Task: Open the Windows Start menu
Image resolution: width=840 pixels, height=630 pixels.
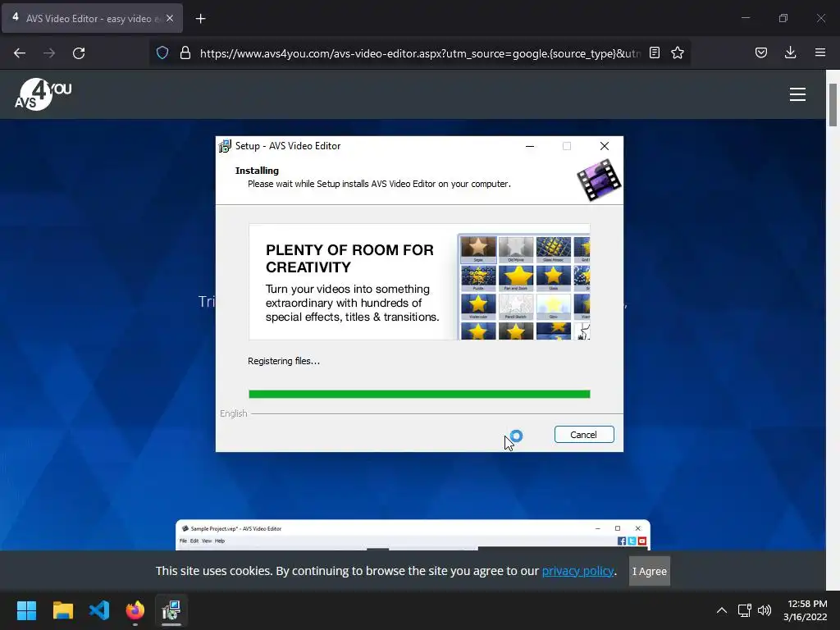Action: click(x=27, y=610)
